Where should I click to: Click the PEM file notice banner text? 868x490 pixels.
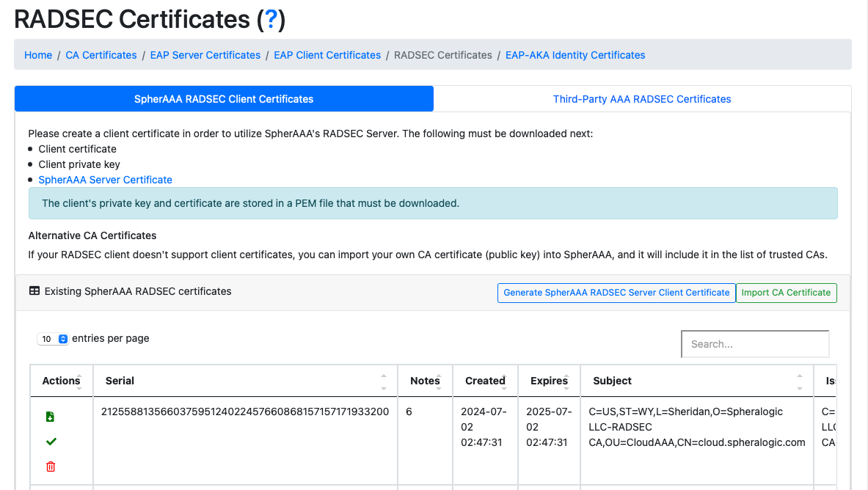(x=251, y=203)
